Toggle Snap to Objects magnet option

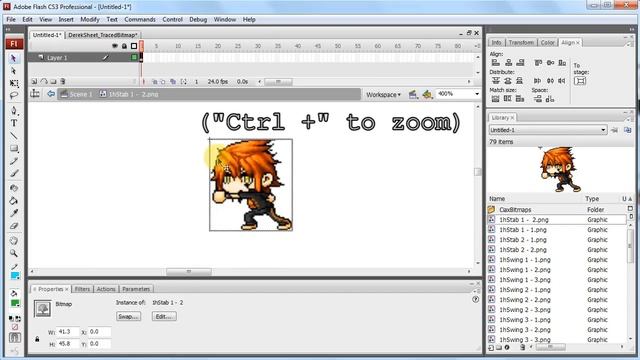[x=15, y=338]
